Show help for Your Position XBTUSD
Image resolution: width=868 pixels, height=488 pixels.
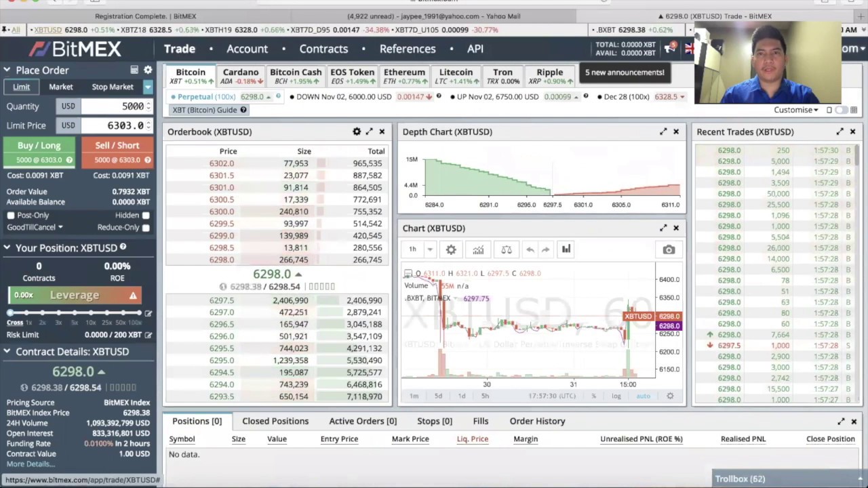pos(123,247)
